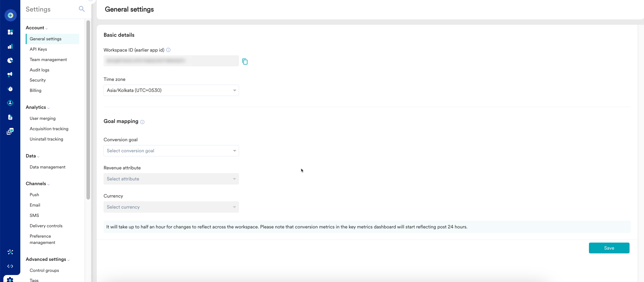Open the code brackets developer icon
Viewport: 644px width, 282px height.
pyautogui.click(x=10, y=266)
